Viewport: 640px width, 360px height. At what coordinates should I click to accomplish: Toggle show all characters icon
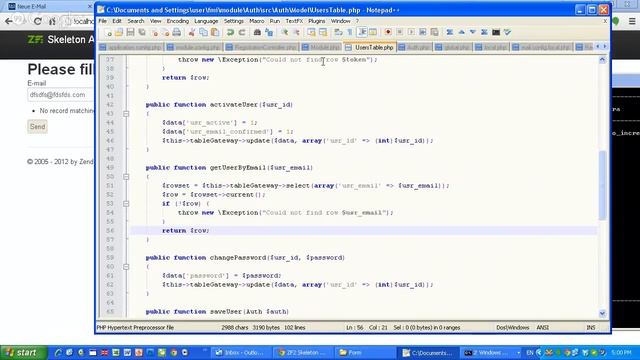click(350, 32)
